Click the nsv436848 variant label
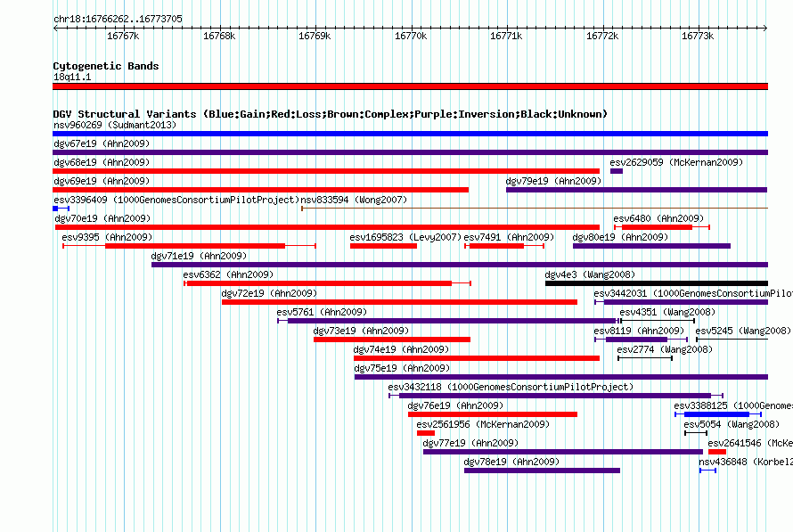Image resolution: width=793 pixels, height=532 pixels. click(746, 462)
